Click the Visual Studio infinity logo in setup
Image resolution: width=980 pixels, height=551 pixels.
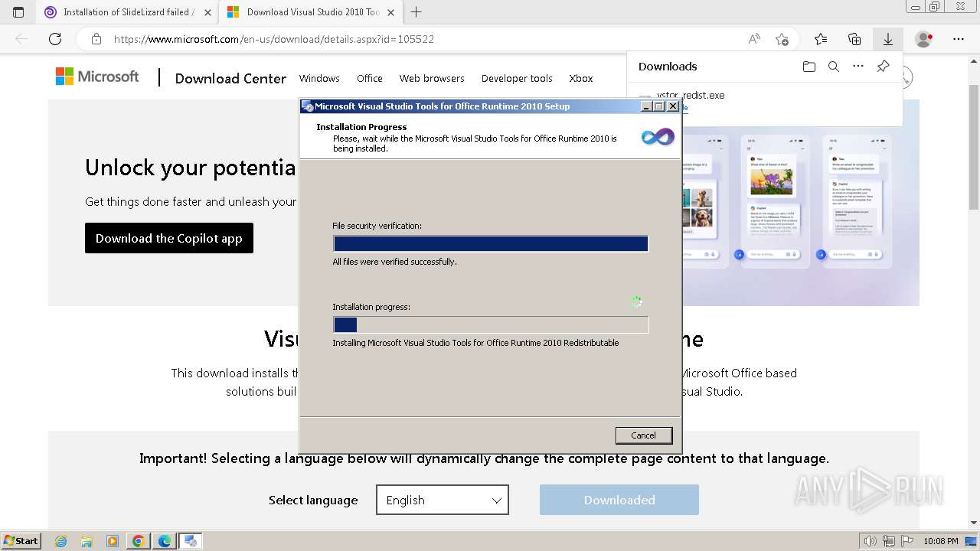point(658,137)
